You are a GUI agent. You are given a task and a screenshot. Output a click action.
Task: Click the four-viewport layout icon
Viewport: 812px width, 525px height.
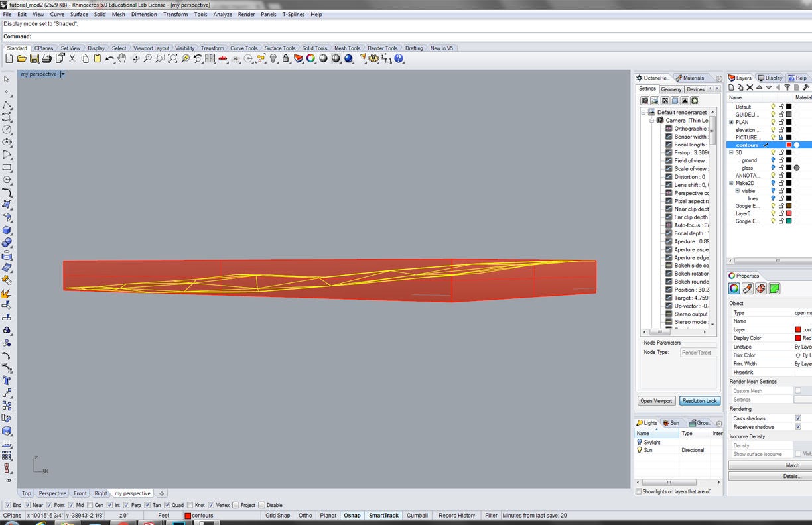tap(210, 58)
